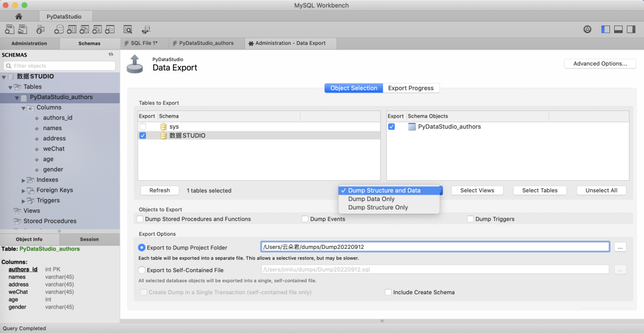Click the Home screen icon
Viewport: 644px width, 333px height.
(18, 16)
